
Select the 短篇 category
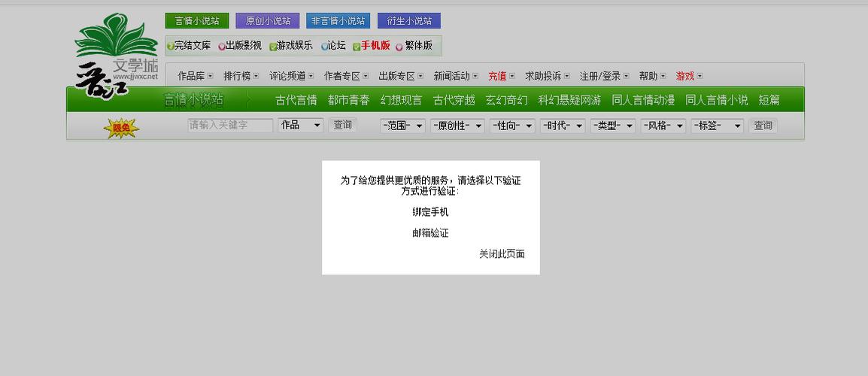(x=769, y=100)
